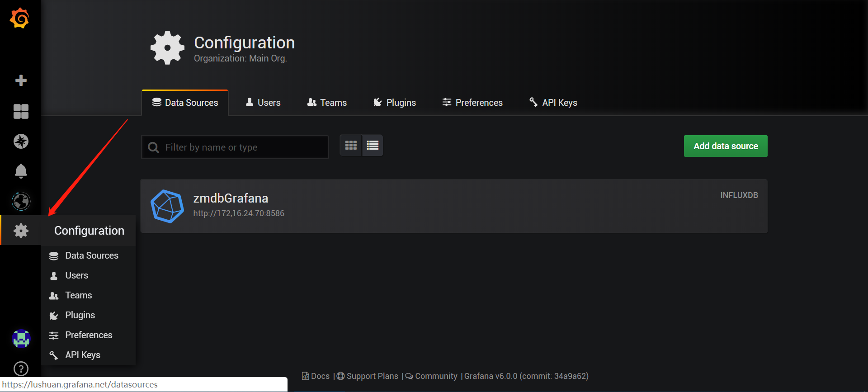Click the key icon beside flyout API Keys
This screenshot has height=392, width=868.
pos(54,355)
